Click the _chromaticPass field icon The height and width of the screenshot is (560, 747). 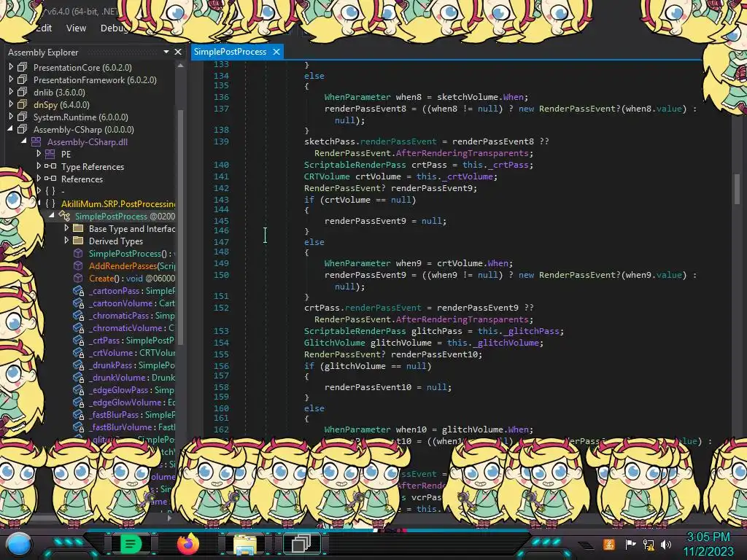[x=78, y=315]
